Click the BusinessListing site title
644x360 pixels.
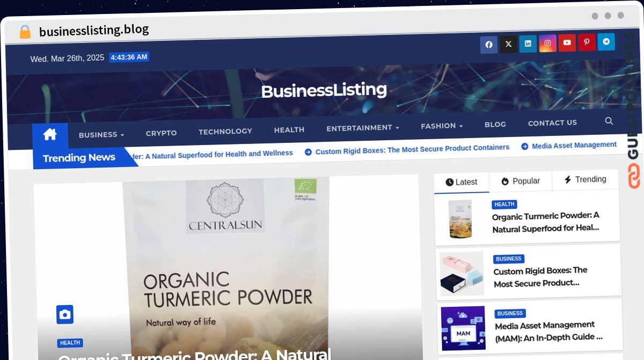[x=324, y=90]
